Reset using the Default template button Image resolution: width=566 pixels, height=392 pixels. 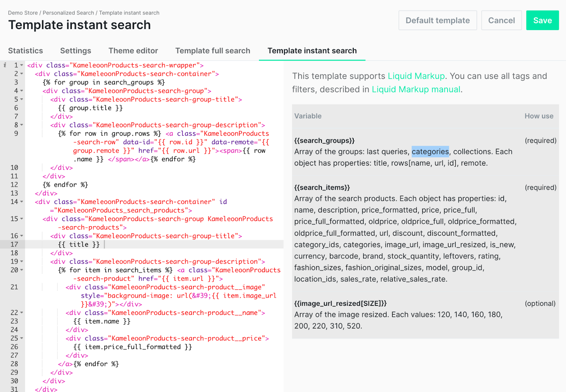(438, 21)
